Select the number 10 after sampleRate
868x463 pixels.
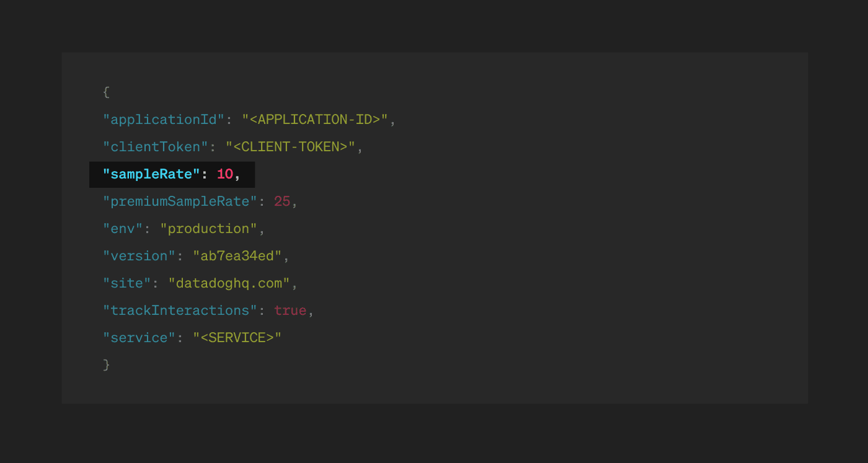(x=224, y=174)
